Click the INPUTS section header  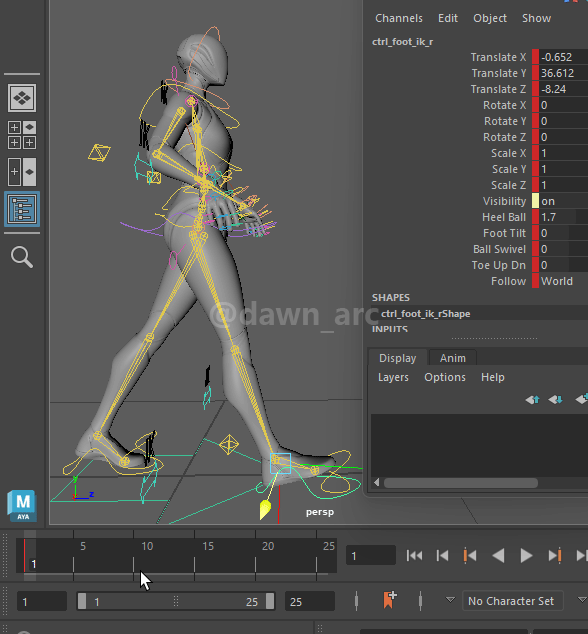point(390,329)
